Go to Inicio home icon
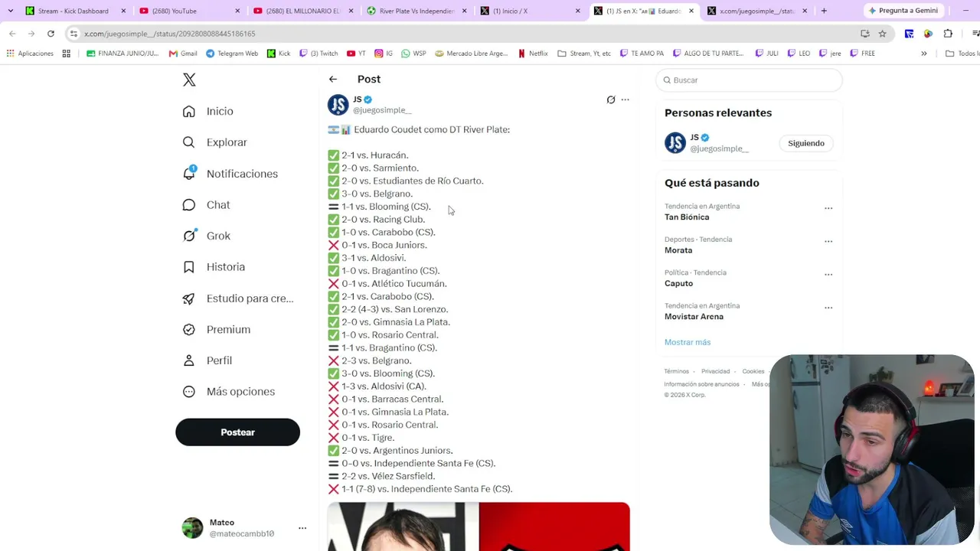 point(189,111)
